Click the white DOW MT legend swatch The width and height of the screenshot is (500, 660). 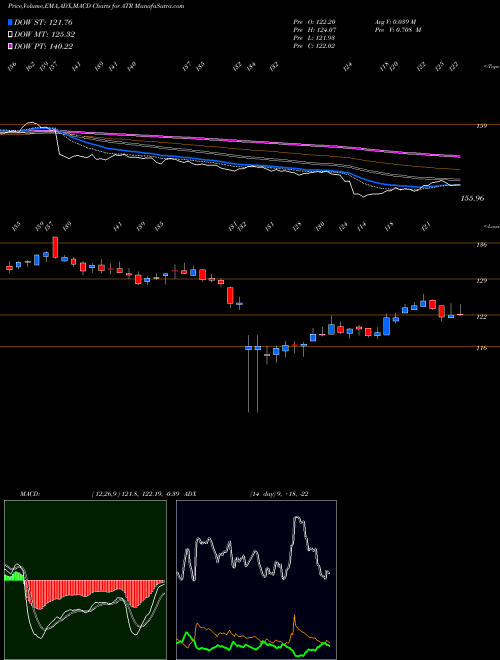click(10, 35)
